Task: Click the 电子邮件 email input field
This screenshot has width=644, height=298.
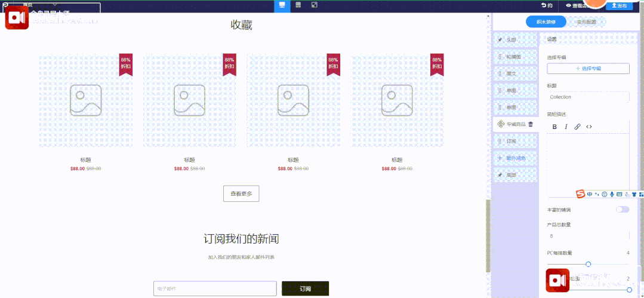Action: tap(215, 288)
